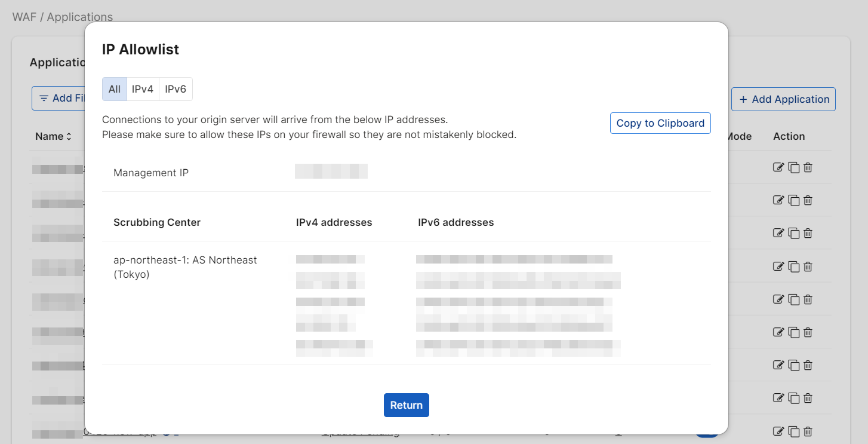868x444 pixels.
Task: Open the Add Filter control
Action: pyautogui.click(x=60, y=99)
